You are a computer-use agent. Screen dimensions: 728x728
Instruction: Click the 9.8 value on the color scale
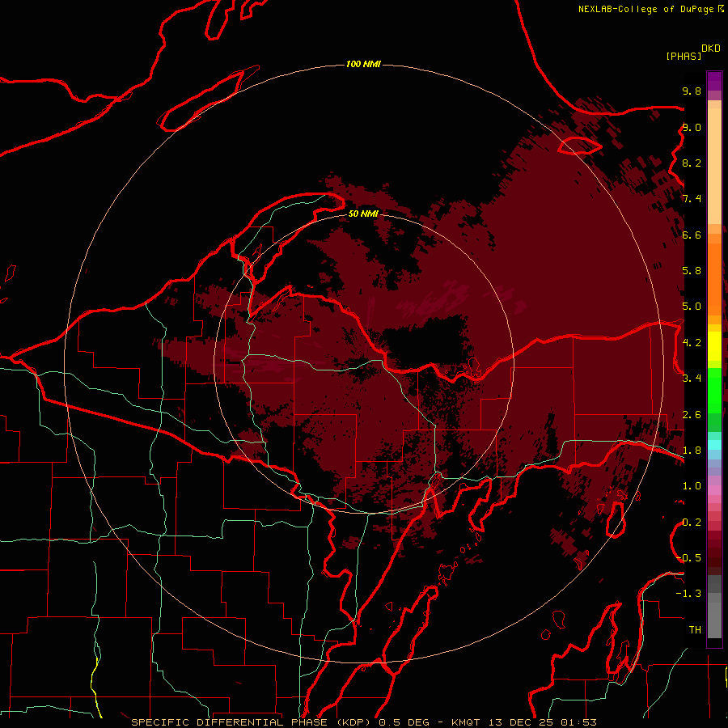click(692, 91)
